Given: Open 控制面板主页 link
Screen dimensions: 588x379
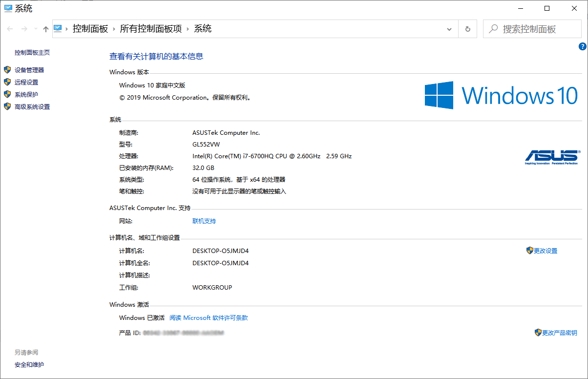Looking at the screenshot, I should [32, 53].
